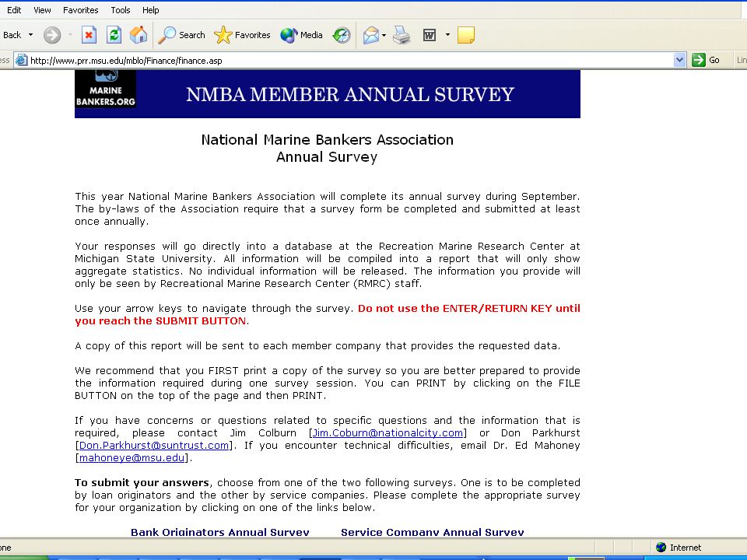Click the Internet zone globe icon

(x=661, y=547)
